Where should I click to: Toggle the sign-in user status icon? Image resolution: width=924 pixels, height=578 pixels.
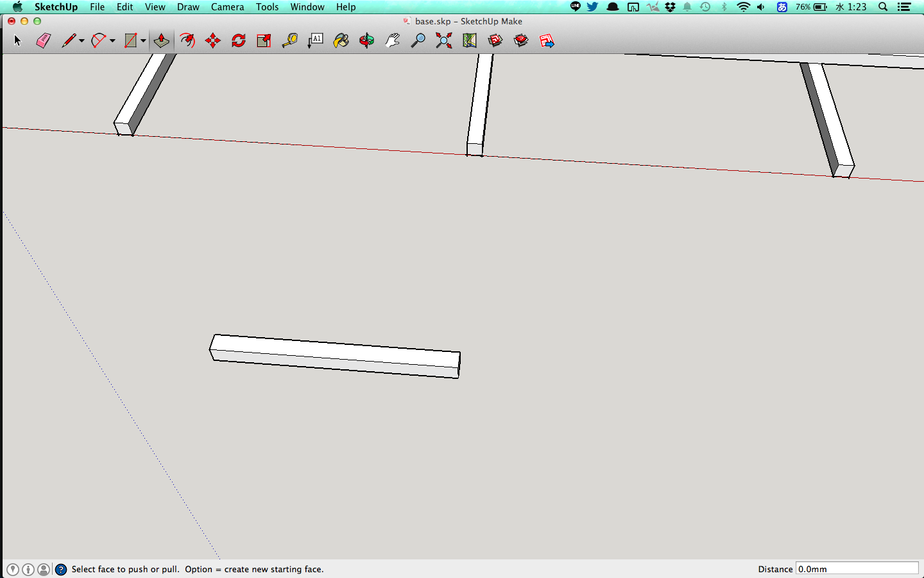(x=44, y=570)
